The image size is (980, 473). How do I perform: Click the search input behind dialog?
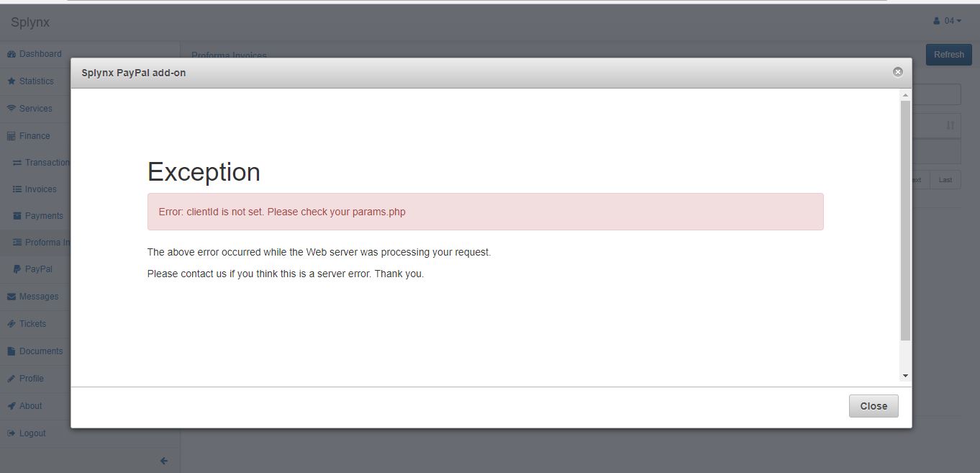[936, 94]
